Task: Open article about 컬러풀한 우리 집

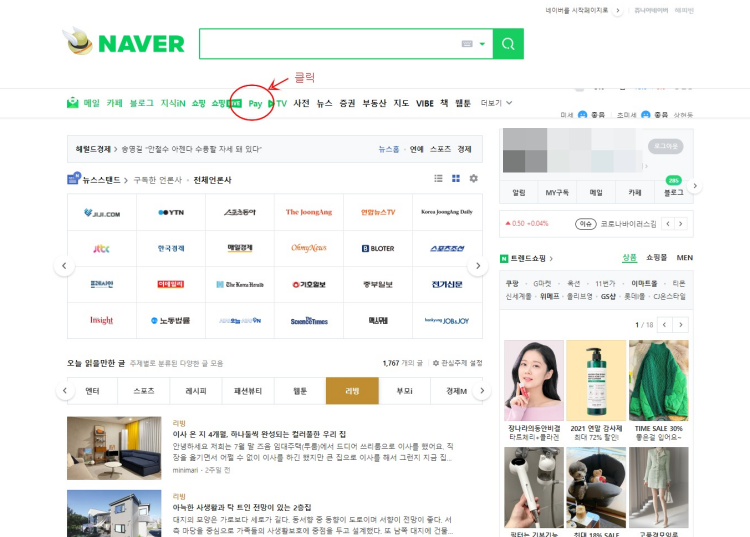Action: [x=259, y=434]
